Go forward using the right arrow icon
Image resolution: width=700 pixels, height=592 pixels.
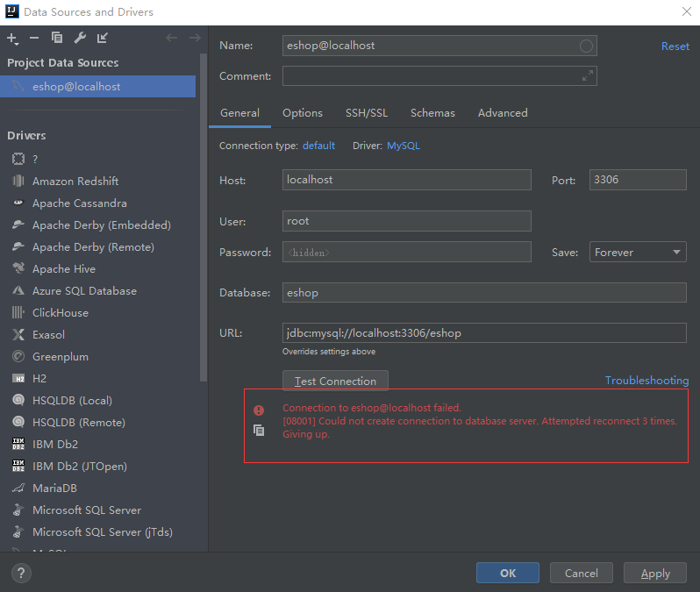coord(195,38)
